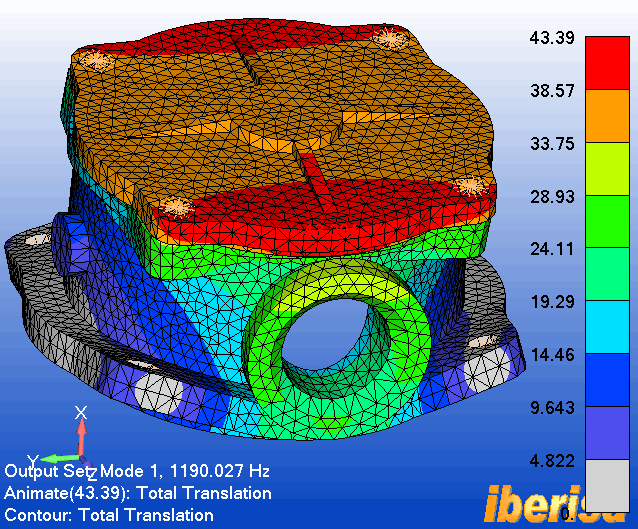638x529 pixels.
Task: Click the legend value 14.46
Action: tap(552, 354)
